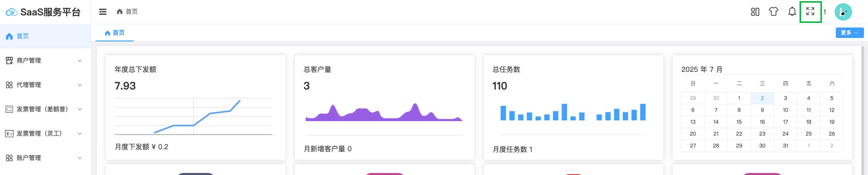Image resolution: width=868 pixels, height=175 pixels.
Task: Select July 2 in the calendar
Action: [762, 98]
